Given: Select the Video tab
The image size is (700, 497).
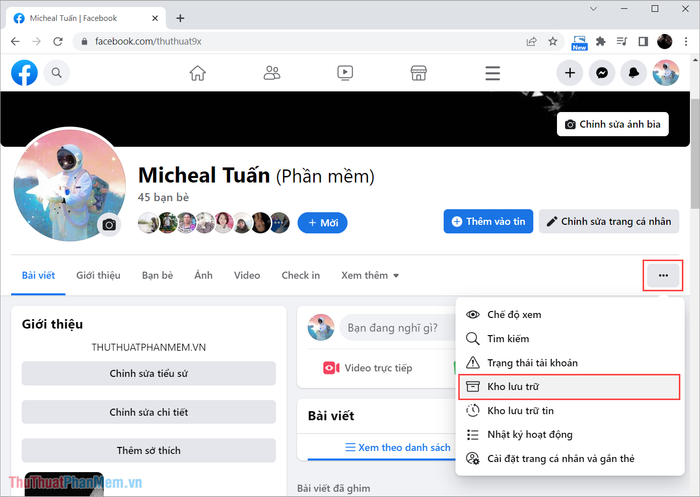Looking at the screenshot, I should click(247, 275).
